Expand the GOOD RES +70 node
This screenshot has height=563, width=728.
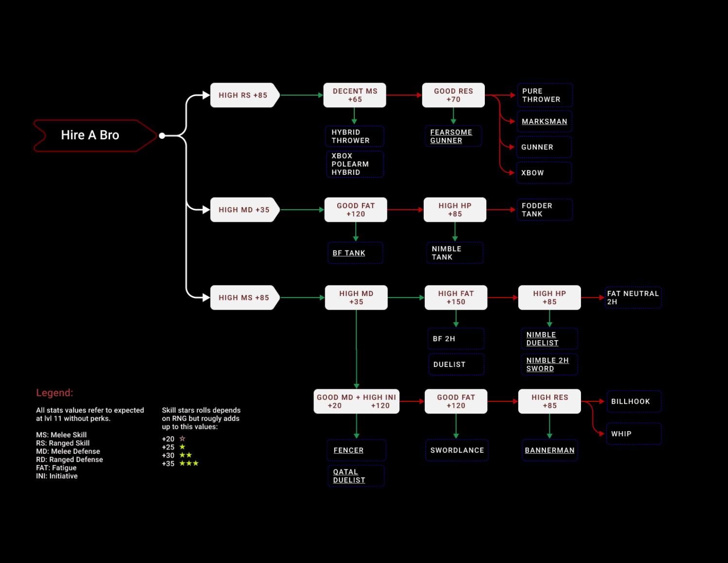tap(452, 95)
